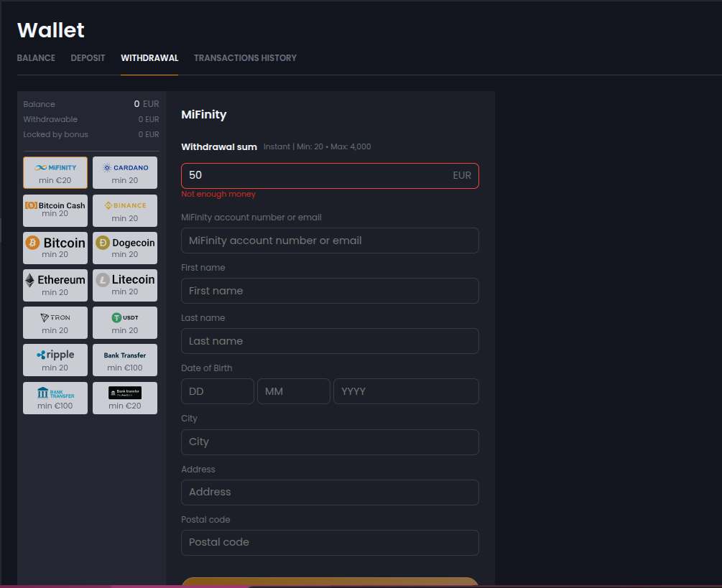Choose the Litecoin payment option
722x588 pixels.
(125, 285)
